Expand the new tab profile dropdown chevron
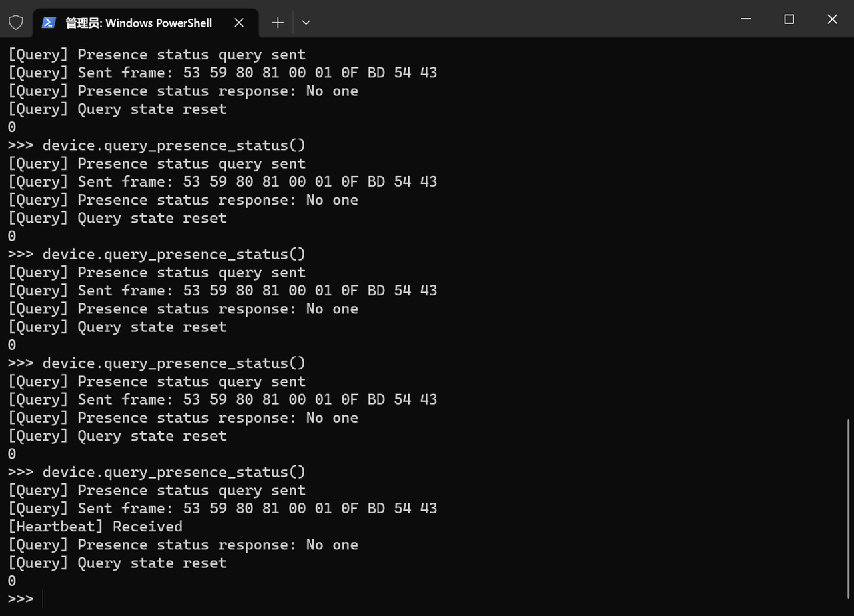This screenshot has height=616, width=854. [x=306, y=23]
